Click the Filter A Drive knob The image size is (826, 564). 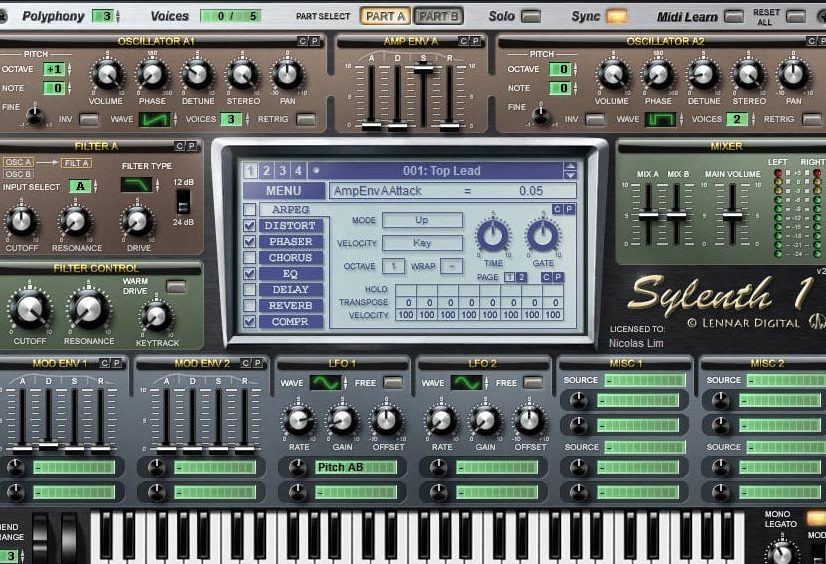[x=137, y=221]
